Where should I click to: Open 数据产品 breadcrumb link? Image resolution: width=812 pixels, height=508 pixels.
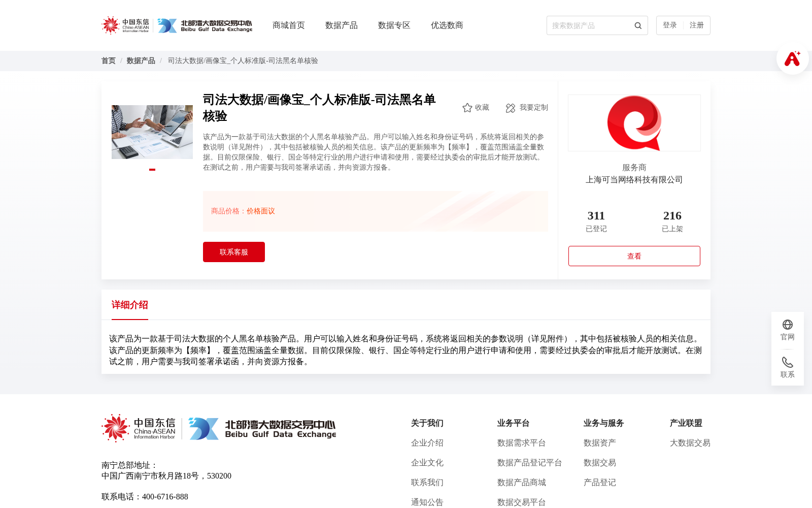(x=141, y=61)
